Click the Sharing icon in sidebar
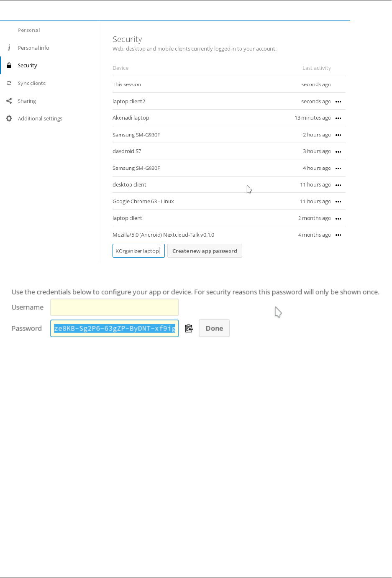 [9, 101]
